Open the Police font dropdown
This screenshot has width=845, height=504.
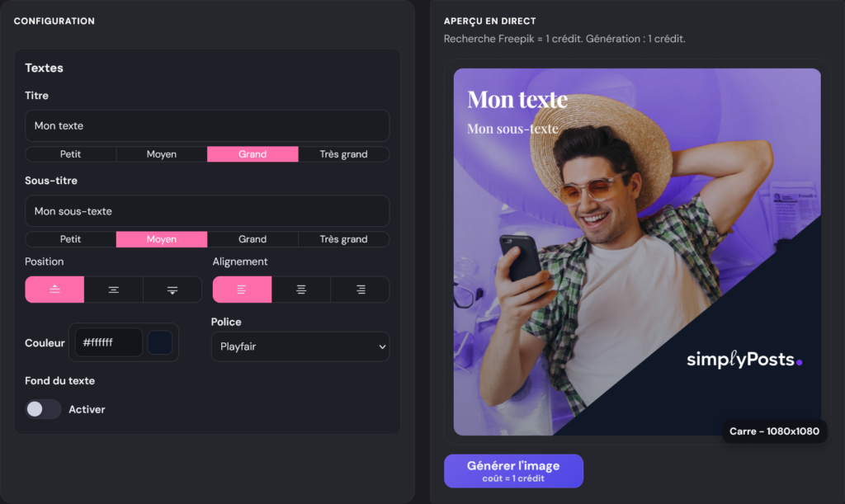point(300,346)
